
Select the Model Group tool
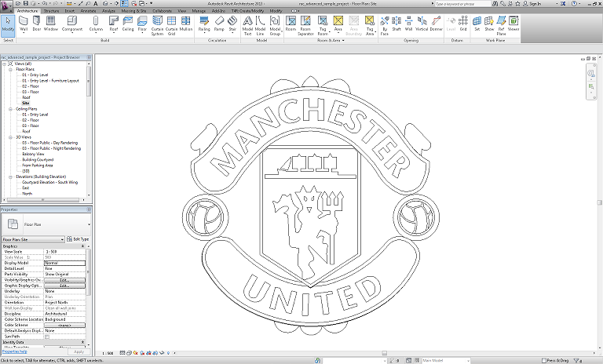pyautogui.click(x=275, y=26)
